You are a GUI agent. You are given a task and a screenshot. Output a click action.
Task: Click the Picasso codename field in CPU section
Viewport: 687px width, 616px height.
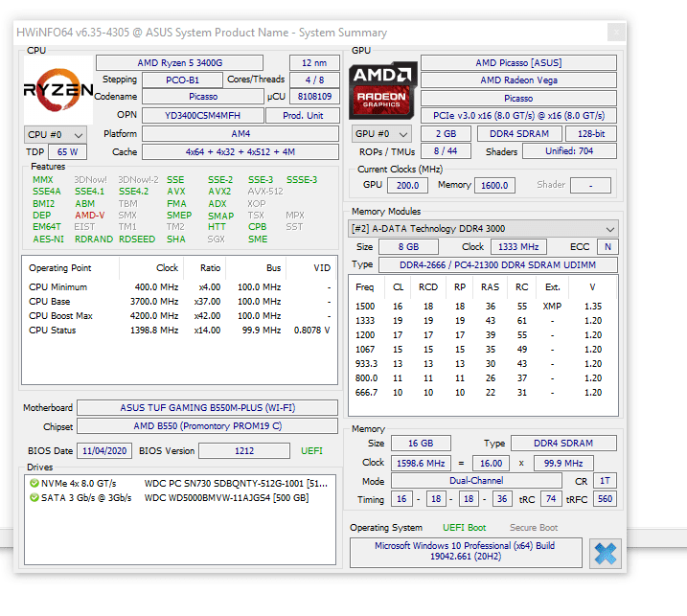point(203,97)
